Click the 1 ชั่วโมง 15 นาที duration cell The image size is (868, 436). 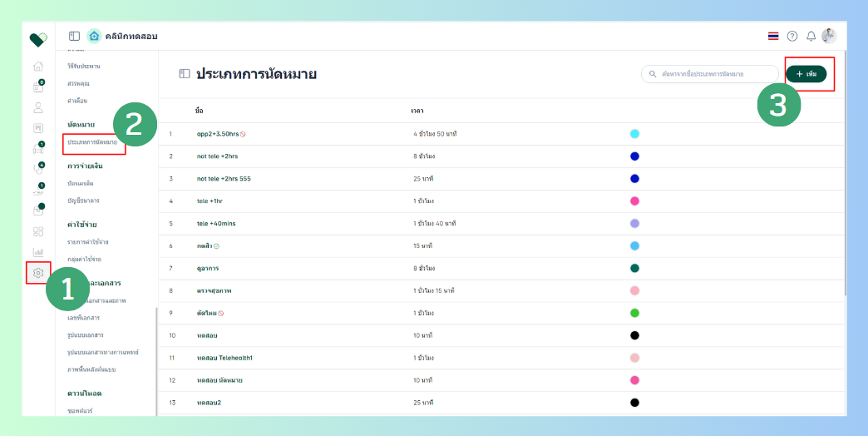[434, 290]
